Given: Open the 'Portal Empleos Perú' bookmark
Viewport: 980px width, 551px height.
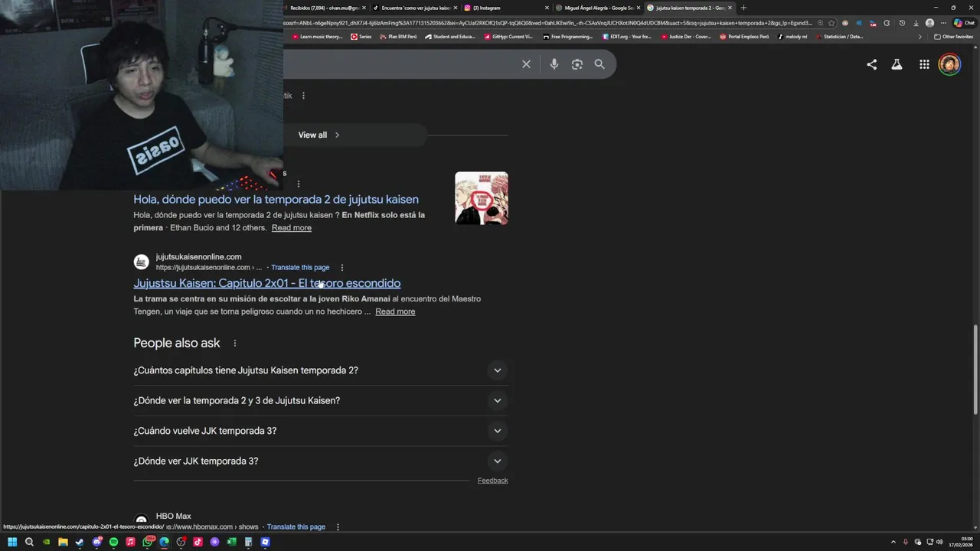Looking at the screenshot, I should click(744, 37).
